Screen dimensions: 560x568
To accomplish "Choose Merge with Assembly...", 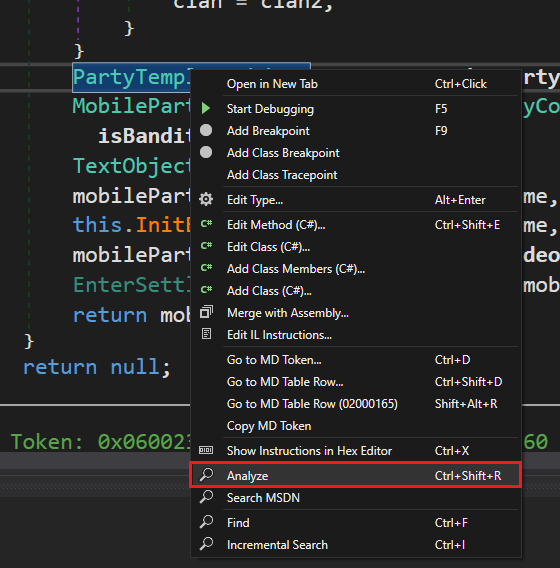I will tap(356, 313).
